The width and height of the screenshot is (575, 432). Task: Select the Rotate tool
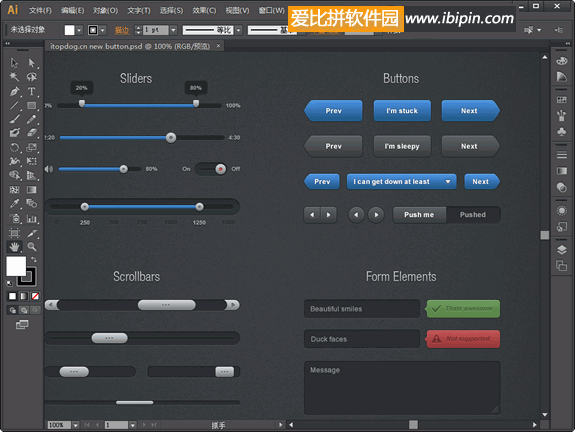click(14, 147)
